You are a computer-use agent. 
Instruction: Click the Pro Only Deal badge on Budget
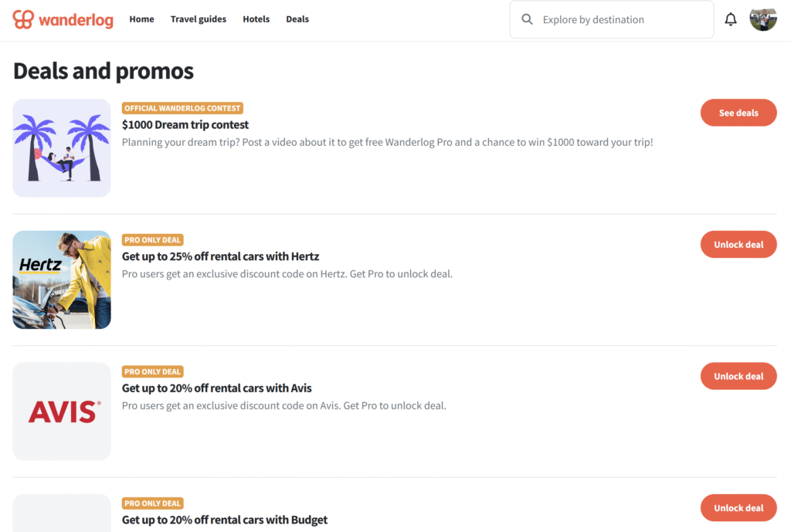click(x=152, y=503)
